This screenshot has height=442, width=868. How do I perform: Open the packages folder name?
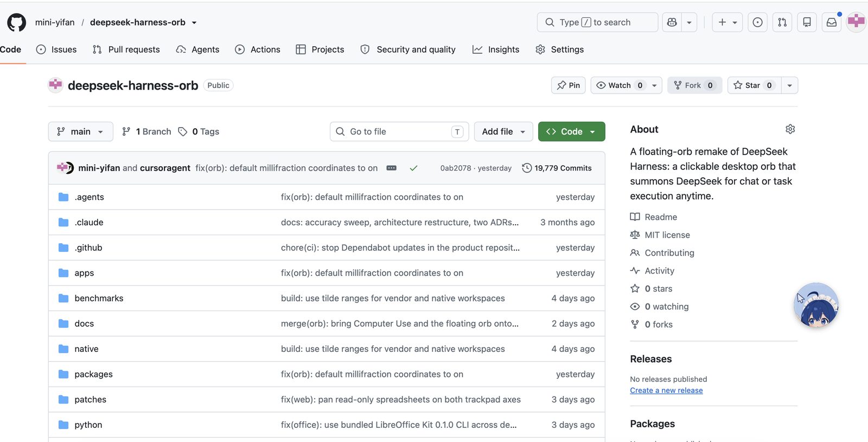(x=93, y=374)
